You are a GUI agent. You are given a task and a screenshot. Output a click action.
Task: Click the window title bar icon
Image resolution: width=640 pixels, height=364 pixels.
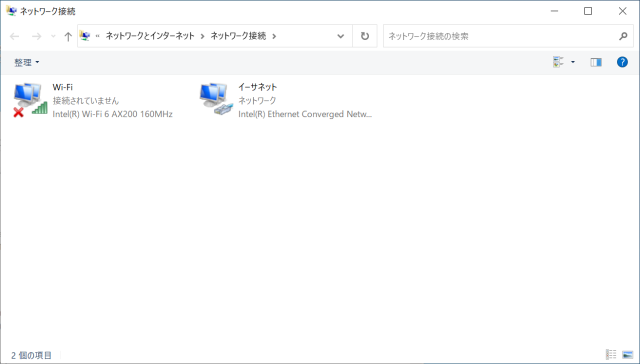pos(11,11)
